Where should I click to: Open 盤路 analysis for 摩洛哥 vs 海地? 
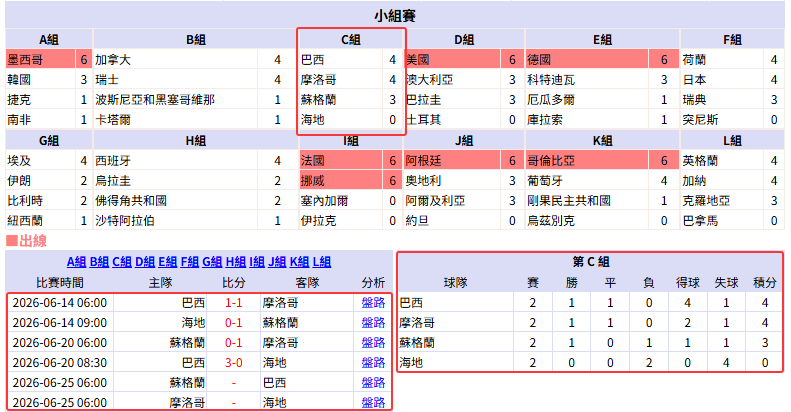[373, 402]
